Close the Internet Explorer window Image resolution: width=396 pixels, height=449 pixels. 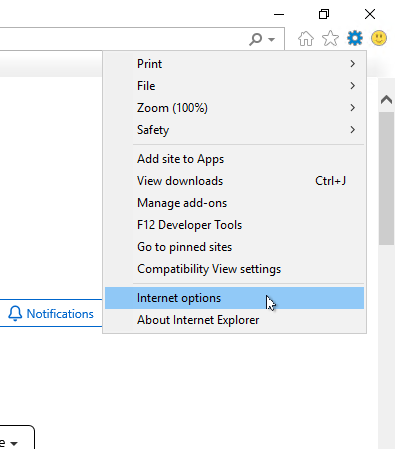point(370,14)
